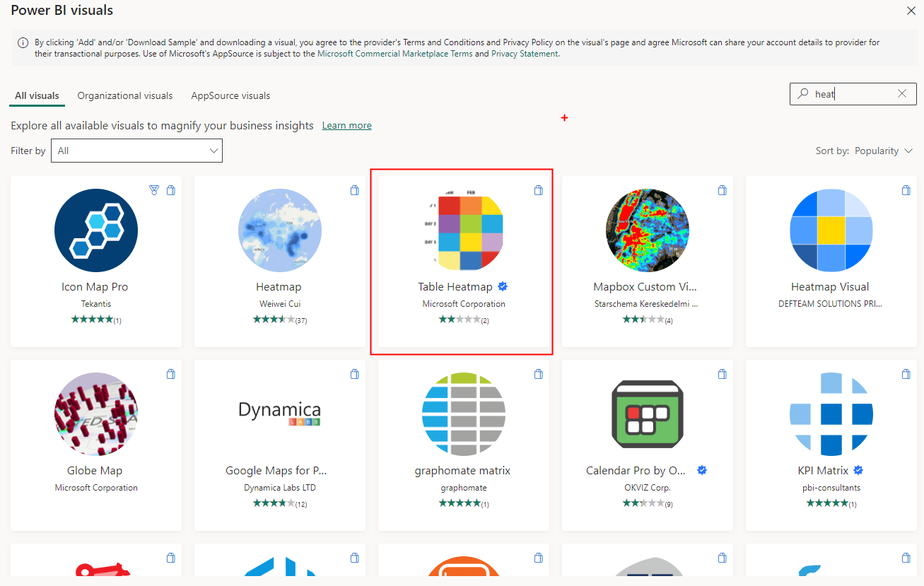Click the Calendar Pro by O... title

pyautogui.click(x=636, y=471)
